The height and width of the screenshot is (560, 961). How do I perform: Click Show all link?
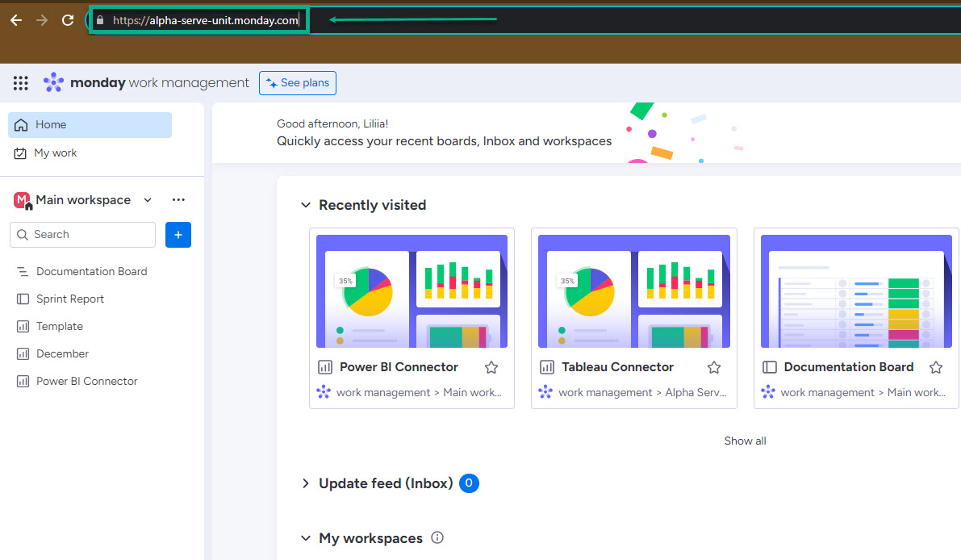(x=746, y=441)
